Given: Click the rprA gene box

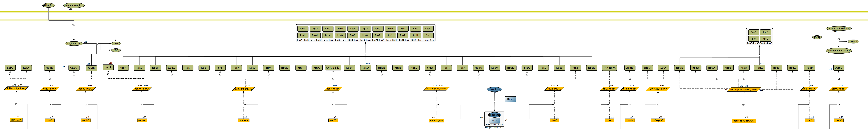Looking at the screenshot, I should (x=609, y=120).
